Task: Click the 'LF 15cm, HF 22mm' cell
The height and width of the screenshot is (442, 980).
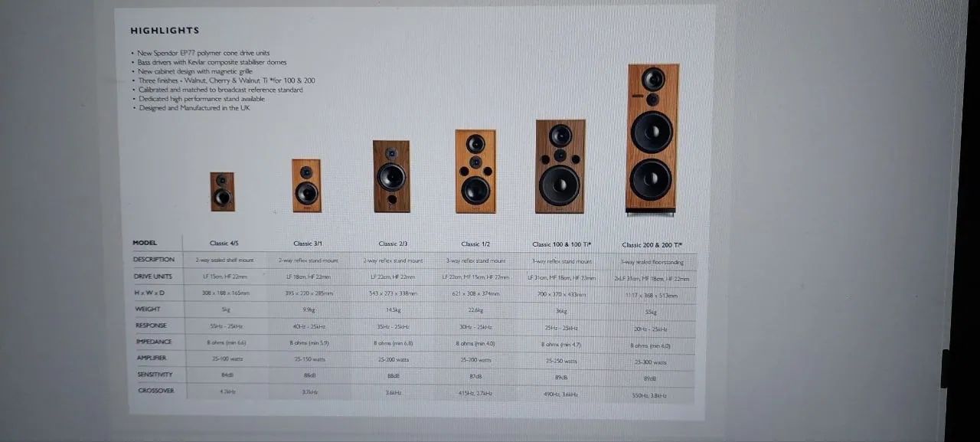Action: (x=224, y=277)
